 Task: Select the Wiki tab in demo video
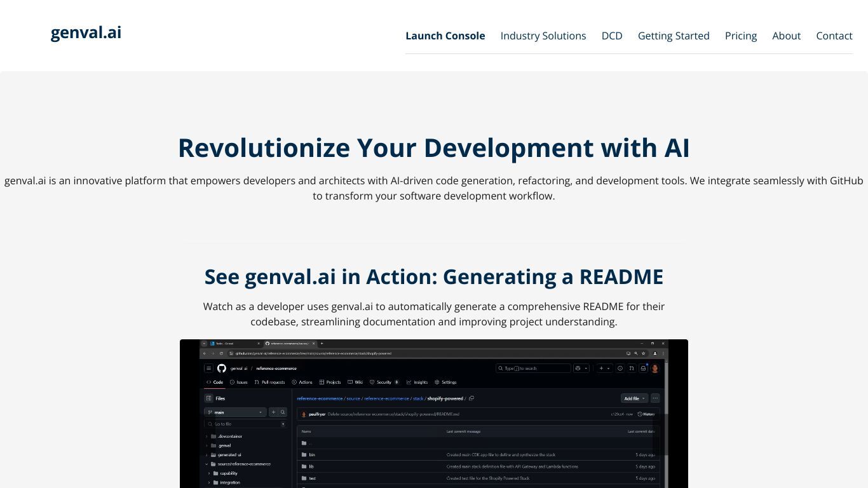coord(355,383)
